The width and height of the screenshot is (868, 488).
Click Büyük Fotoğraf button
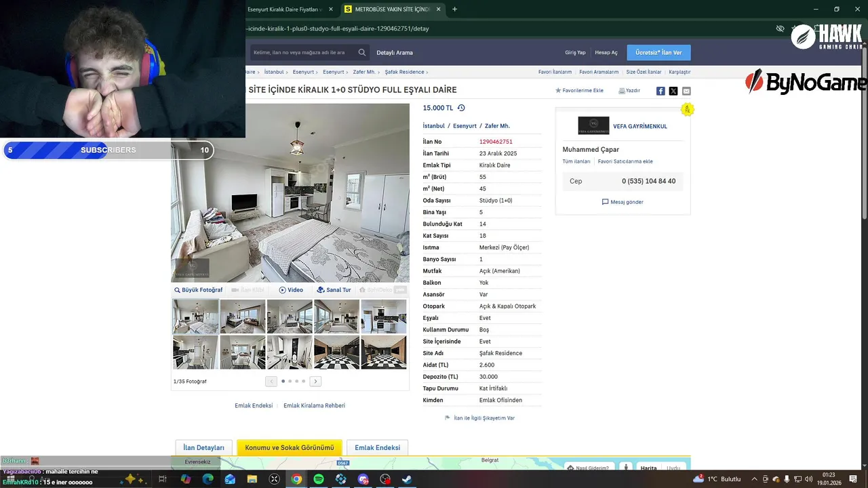click(198, 290)
